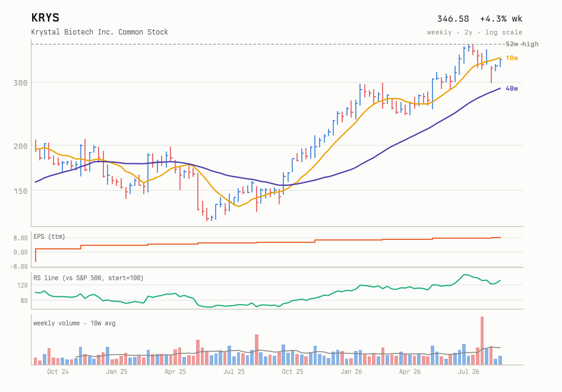This screenshot has width=562, height=392.
Task: Click the 52w high line label
Action: [x=522, y=44]
